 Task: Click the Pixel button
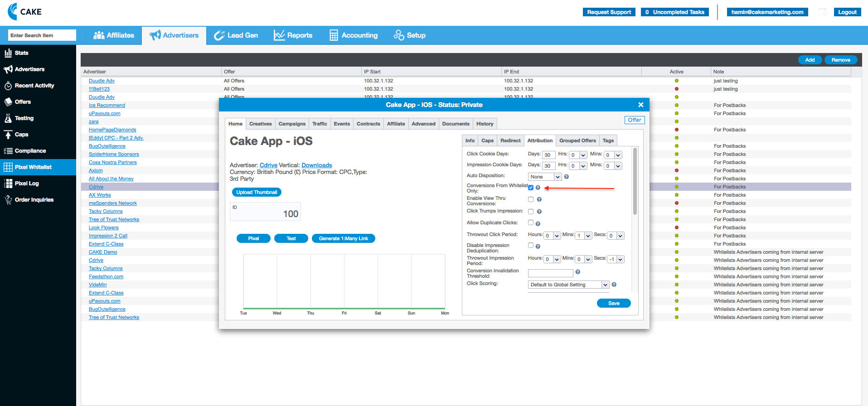coord(253,238)
